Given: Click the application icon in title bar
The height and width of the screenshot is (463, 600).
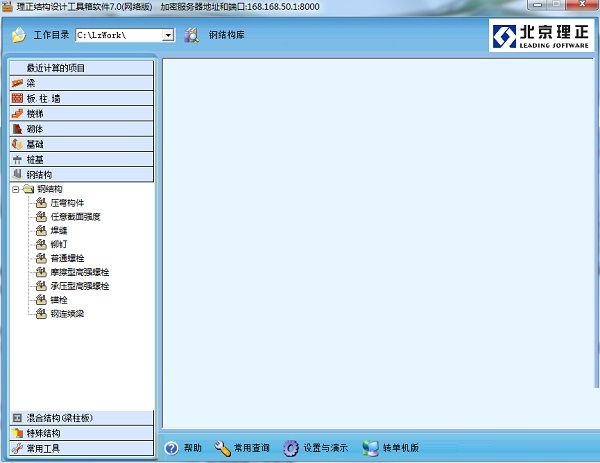Looking at the screenshot, I should tap(7, 7).
